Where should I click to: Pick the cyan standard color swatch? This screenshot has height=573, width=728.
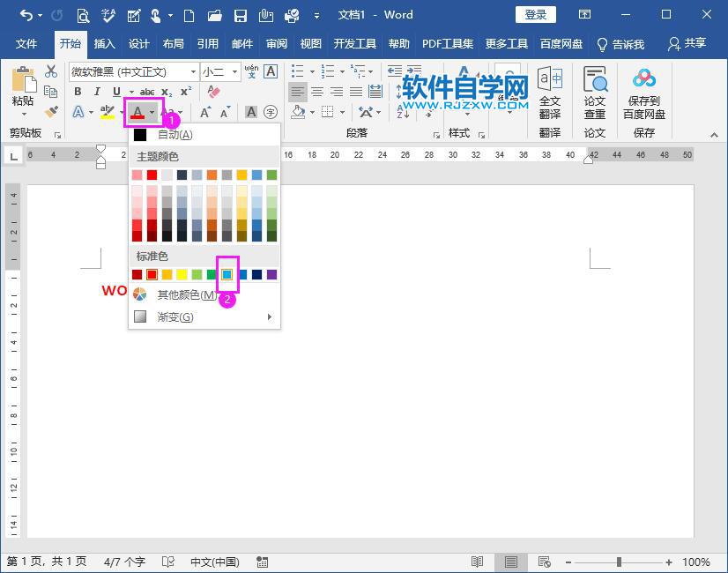pos(227,274)
